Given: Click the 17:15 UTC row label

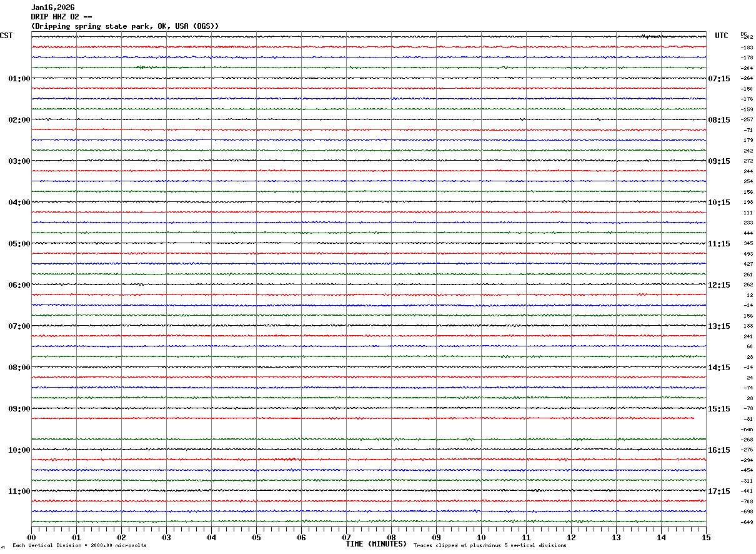Looking at the screenshot, I should click(719, 491).
